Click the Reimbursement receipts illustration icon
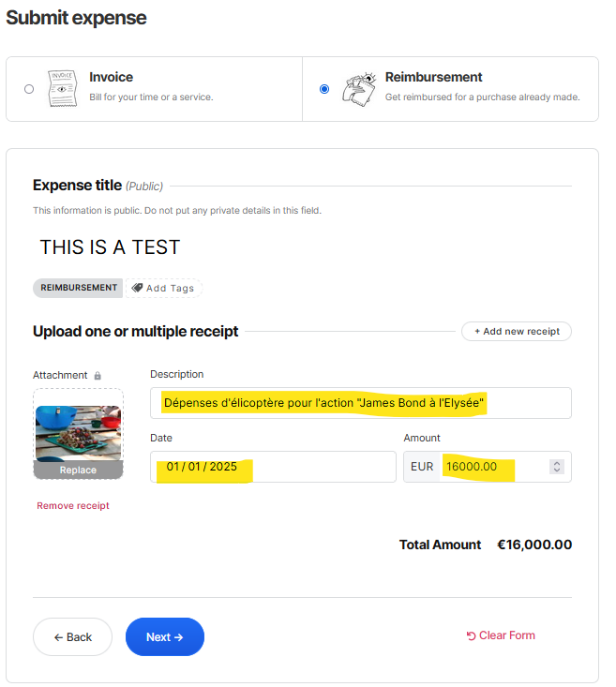The image size is (616, 687). [x=357, y=89]
